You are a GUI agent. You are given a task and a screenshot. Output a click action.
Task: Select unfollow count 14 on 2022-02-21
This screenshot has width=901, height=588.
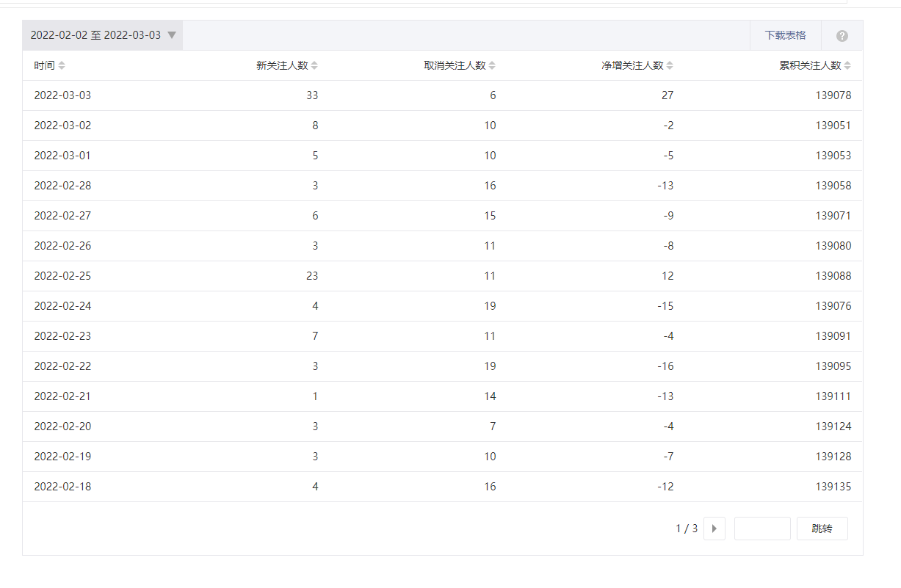coord(490,396)
